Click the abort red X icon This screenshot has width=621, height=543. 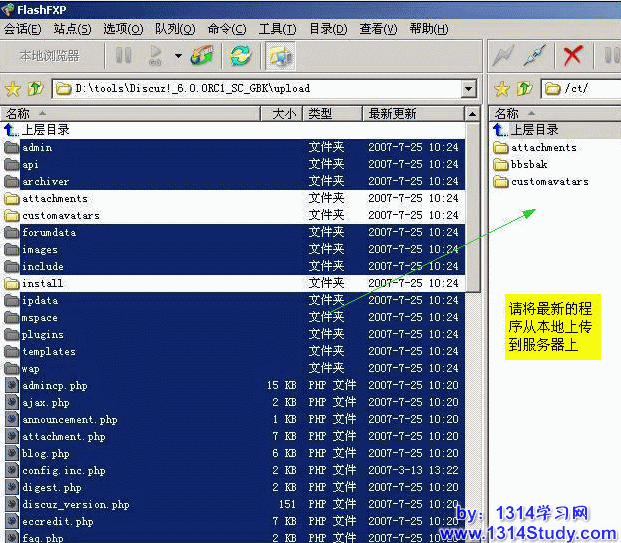click(x=572, y=56)
